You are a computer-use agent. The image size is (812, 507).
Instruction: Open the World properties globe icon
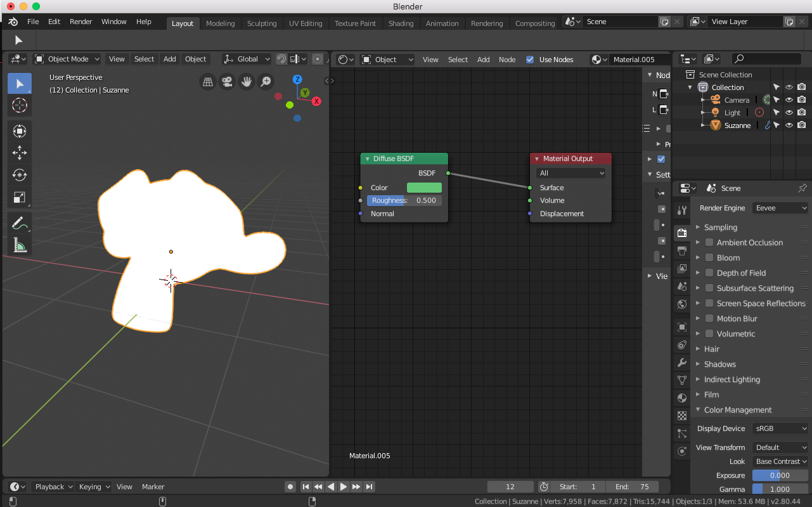[681, 304]
